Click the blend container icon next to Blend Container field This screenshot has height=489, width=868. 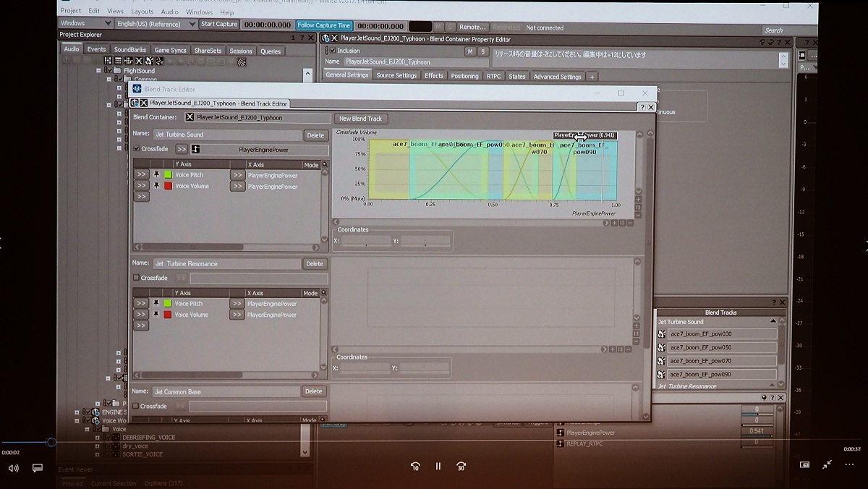coord(190,117)
